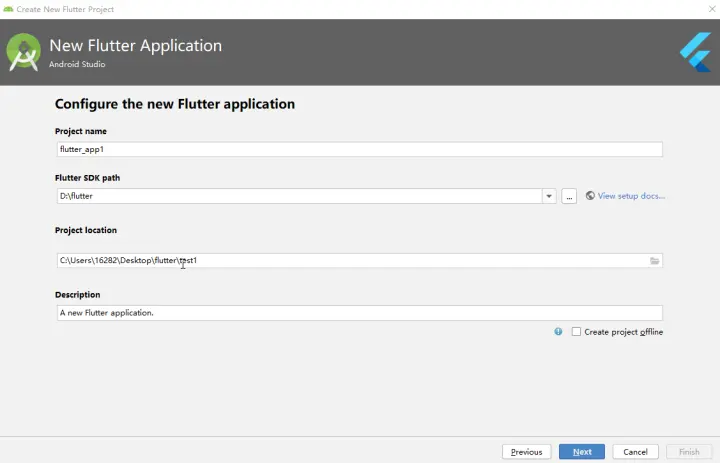Image resolution: width=720 pixels, height=463 pixels.
Task: Click the Flutter SDK path label
Action: click(x=87, y=178)
